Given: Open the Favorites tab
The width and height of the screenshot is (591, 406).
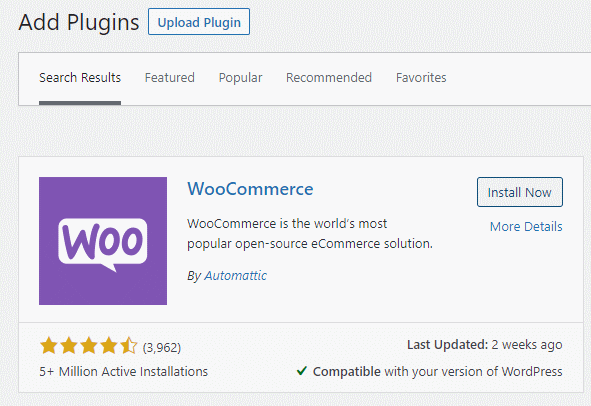Looking at the screenshot, I should pos(421,78).
